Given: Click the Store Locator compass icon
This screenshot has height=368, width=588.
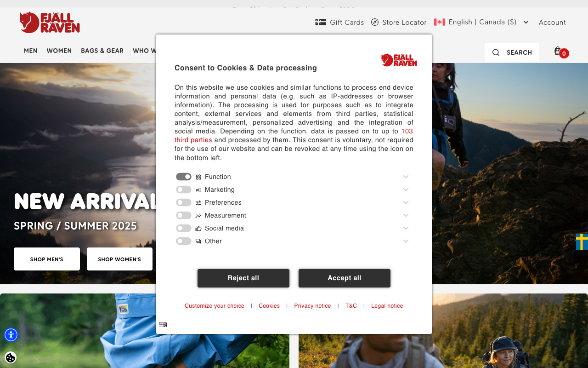Looking at the screenshot, I should tap(375, 22).
